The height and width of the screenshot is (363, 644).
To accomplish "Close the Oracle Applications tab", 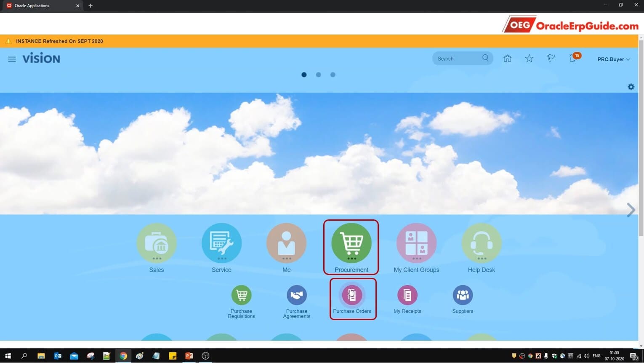I will pos(77,6).
